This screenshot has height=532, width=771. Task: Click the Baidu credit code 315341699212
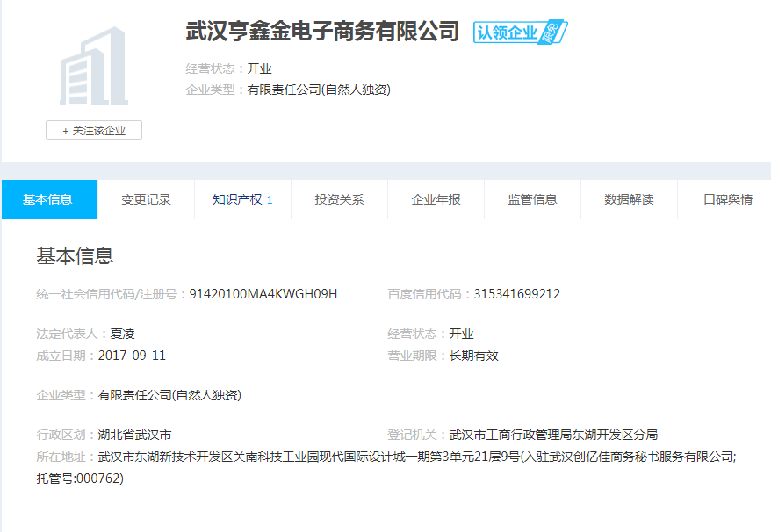click(x=516, y=294)
